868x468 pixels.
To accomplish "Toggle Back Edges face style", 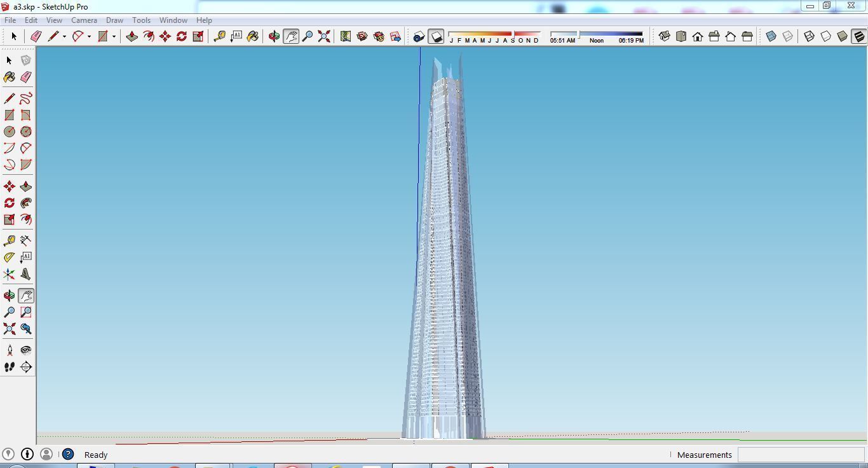I will click(x=787, y=37).
